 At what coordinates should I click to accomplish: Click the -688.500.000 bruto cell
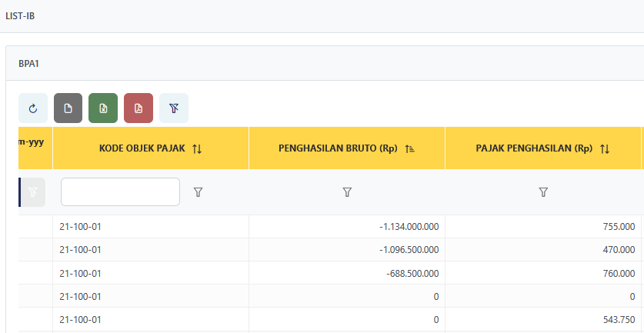pyautogui.click(x=347, y=273)
